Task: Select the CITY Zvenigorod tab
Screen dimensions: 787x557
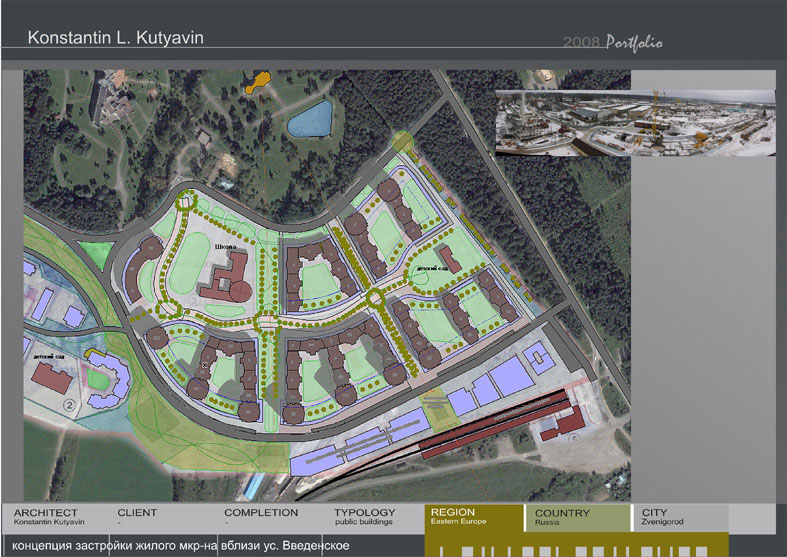Action: coord(680,518)
